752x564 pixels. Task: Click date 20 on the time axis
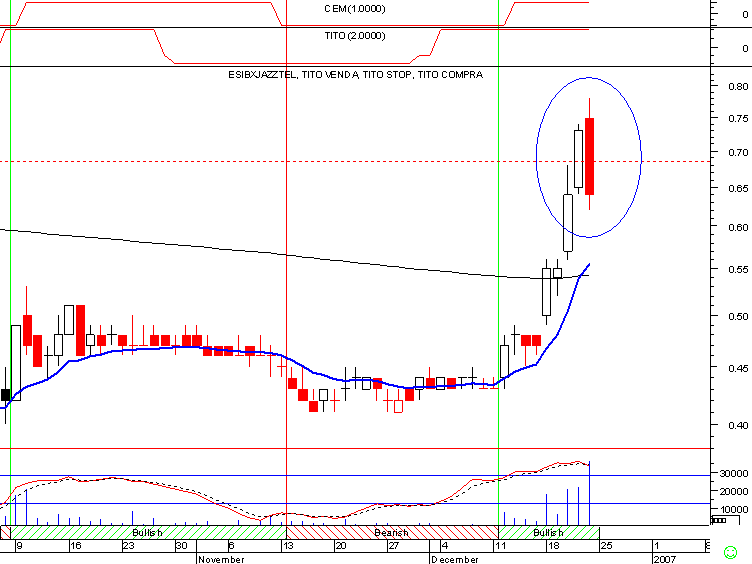click(x=341, y=545)
